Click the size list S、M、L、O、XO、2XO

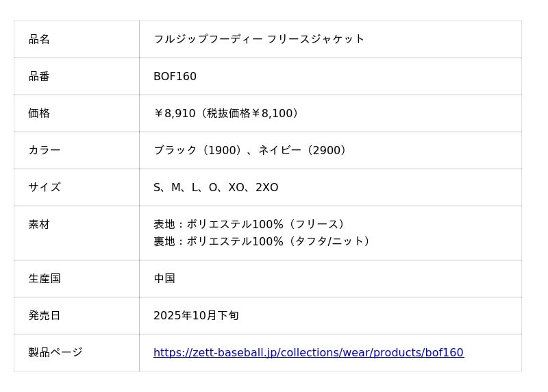[216, 187]
